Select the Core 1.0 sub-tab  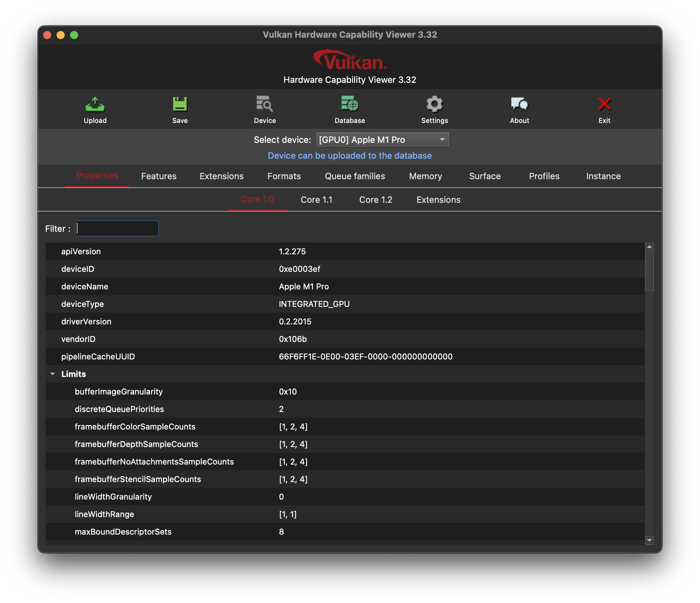(x=257, y=199)
